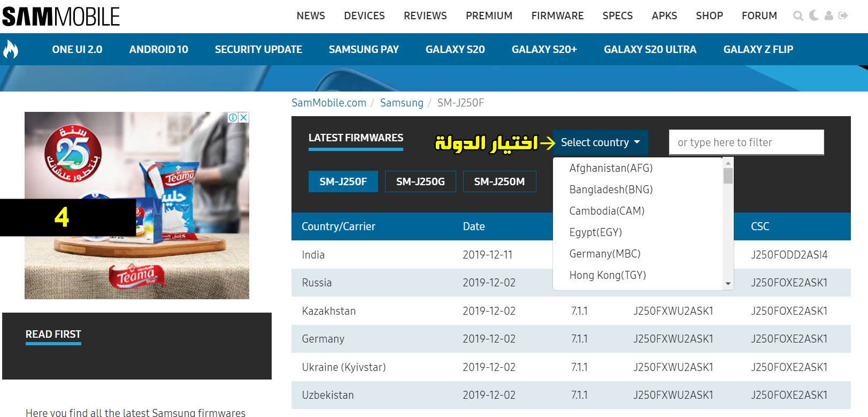This screenshot has height=417, width=868.
Task: Click the LATEST FIRMWARES heading
Action: (x=356, y=138)
